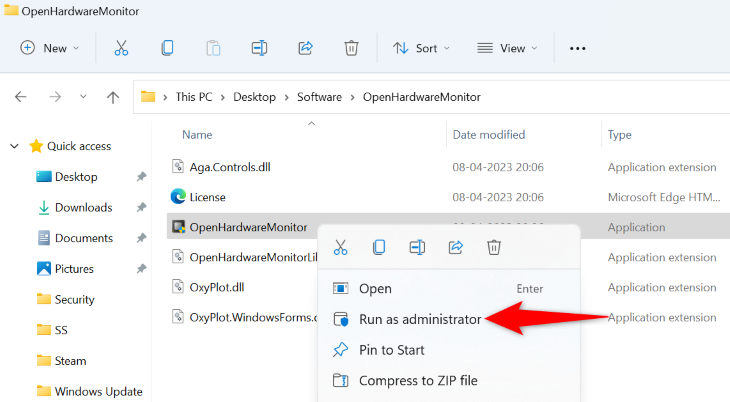Click the Share icon in the main toolbar
The height and width of the screenshot is (402, 730).
tap(305, 48)
